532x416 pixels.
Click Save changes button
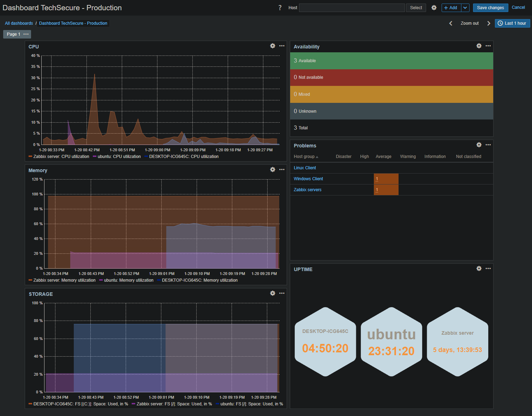click(490, 8)
